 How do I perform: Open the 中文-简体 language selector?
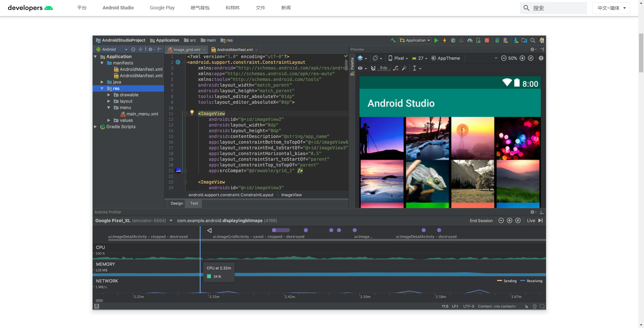(x=611, y=8)
